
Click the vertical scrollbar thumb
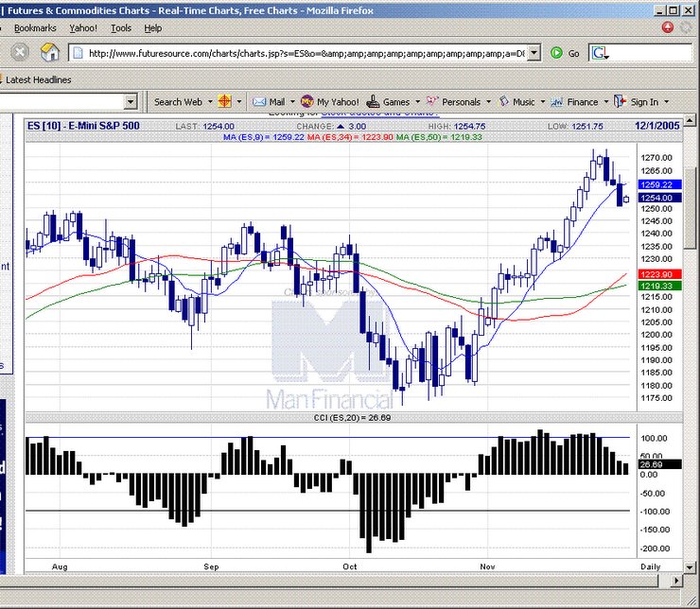click(x=690, y=208)
